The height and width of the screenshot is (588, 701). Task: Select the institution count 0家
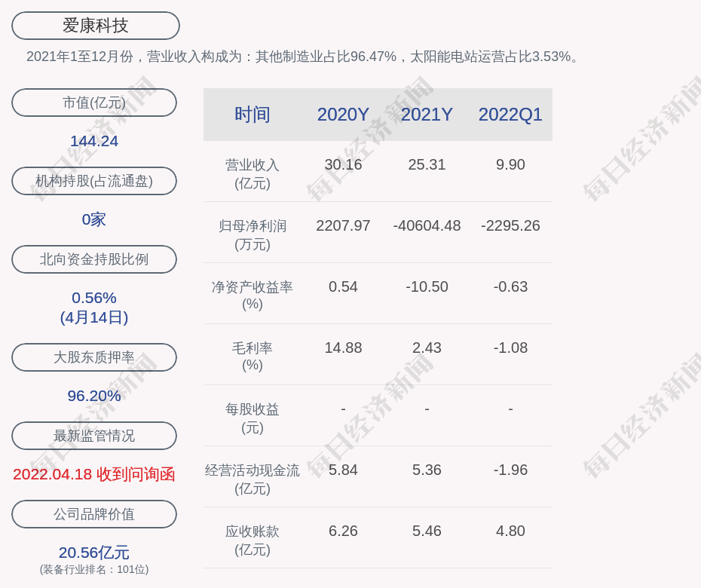(x=94, y=219)
